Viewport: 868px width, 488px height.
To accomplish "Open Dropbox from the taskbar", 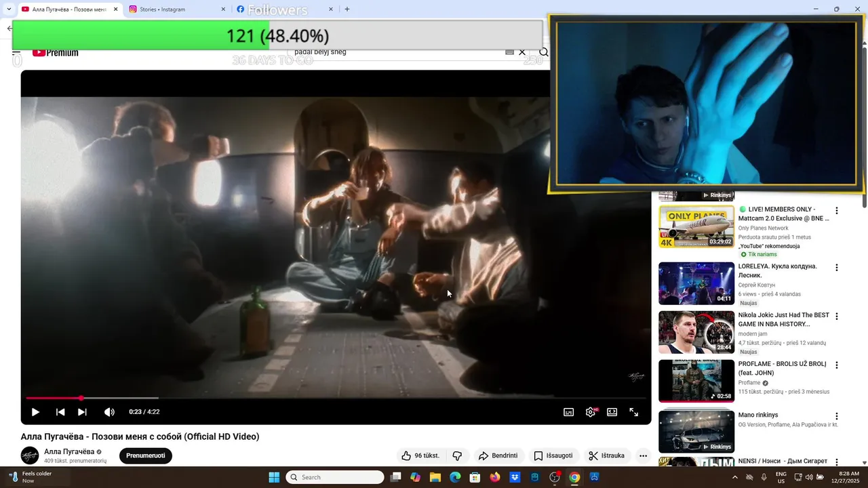I will tap(515, 477).
